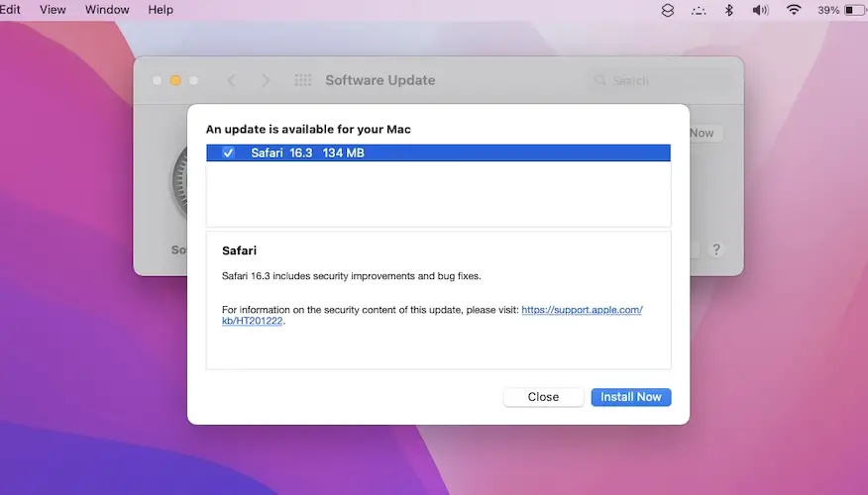This screenshot has height=495, width=868.
Task: Open the Window menu
Action: 107,10
